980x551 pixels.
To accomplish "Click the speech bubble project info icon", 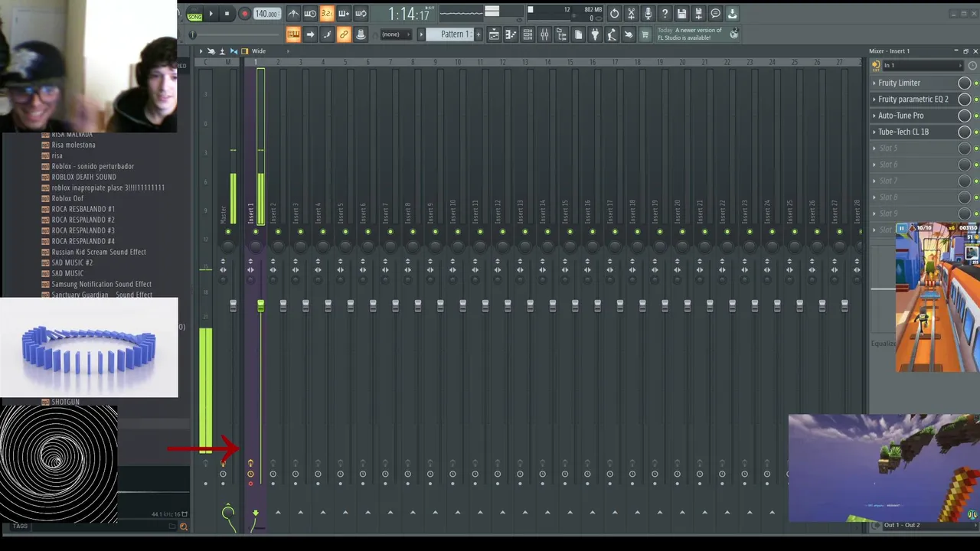I will pos(715,14).
